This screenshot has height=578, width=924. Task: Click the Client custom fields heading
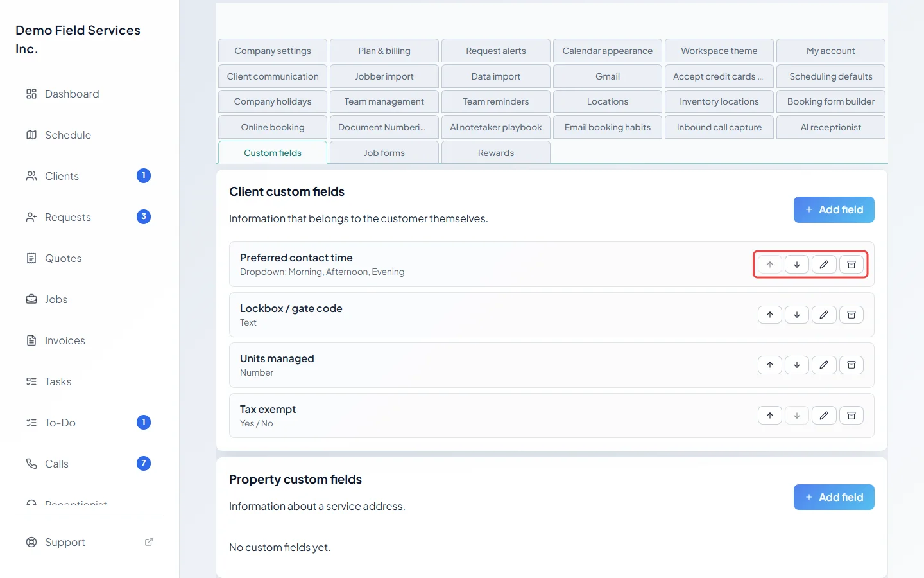pyautogui.click(x=287, y=191)
